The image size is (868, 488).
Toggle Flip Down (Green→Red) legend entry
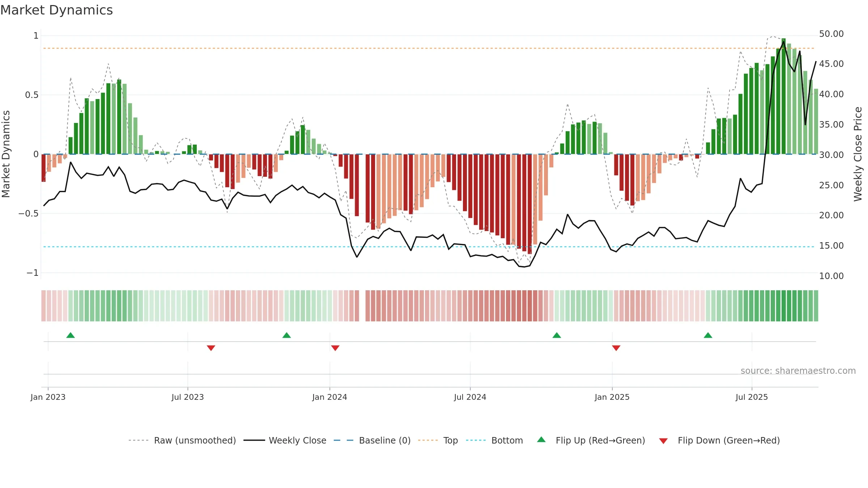tap(719, 440)
